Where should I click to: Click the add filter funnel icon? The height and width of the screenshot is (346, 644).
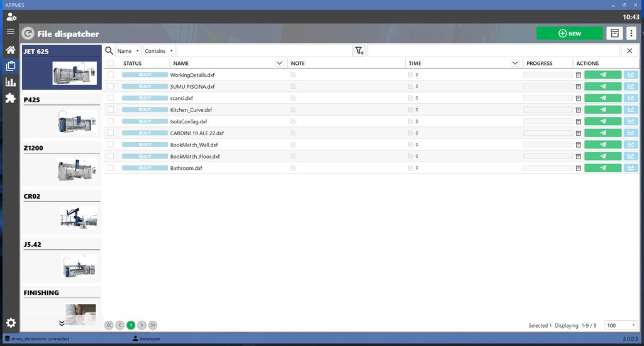pyautogui.click(x=359, y=50)
